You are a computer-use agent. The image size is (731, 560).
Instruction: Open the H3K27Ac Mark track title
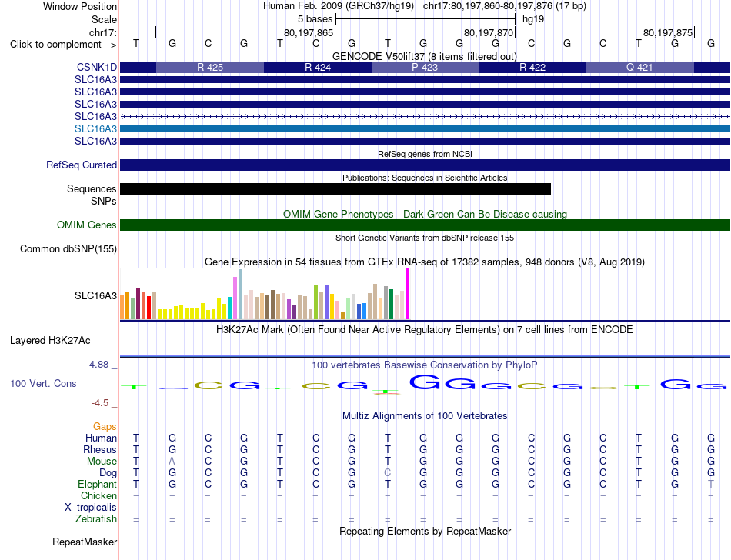click(425, 330)
